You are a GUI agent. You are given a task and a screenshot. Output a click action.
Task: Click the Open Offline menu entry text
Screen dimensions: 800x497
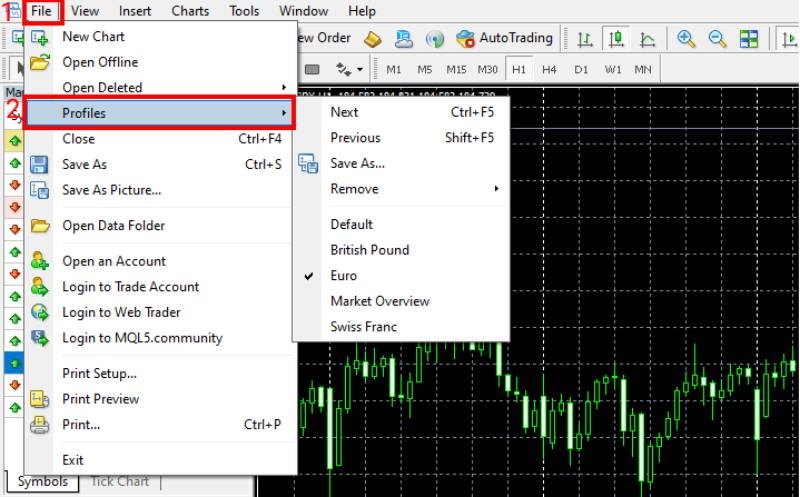(x=100, y=62)
